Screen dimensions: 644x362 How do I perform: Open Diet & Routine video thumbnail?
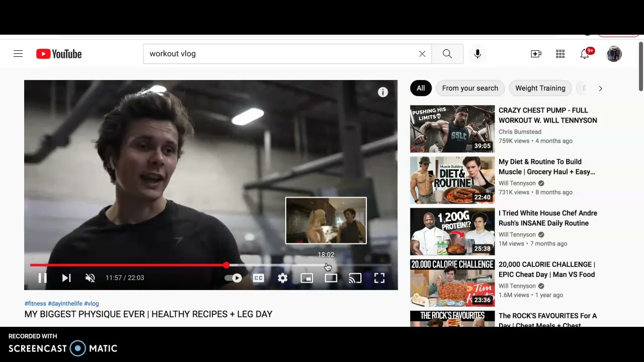point(452,180)
